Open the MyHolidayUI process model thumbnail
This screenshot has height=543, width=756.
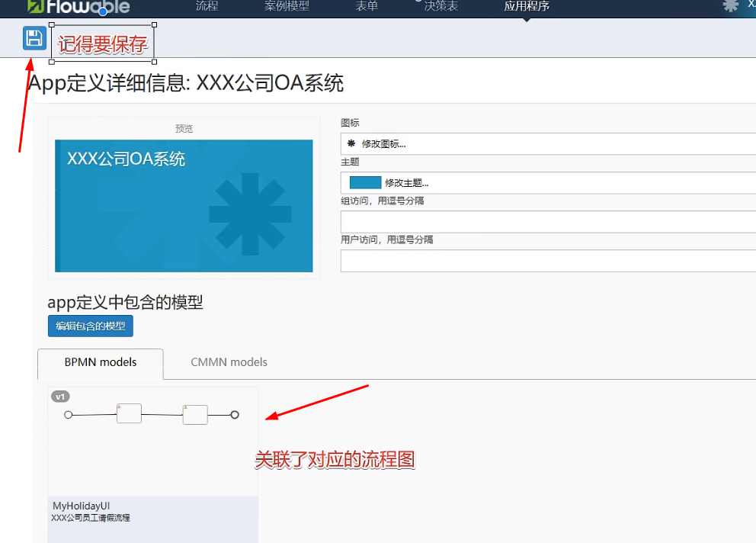153,442
